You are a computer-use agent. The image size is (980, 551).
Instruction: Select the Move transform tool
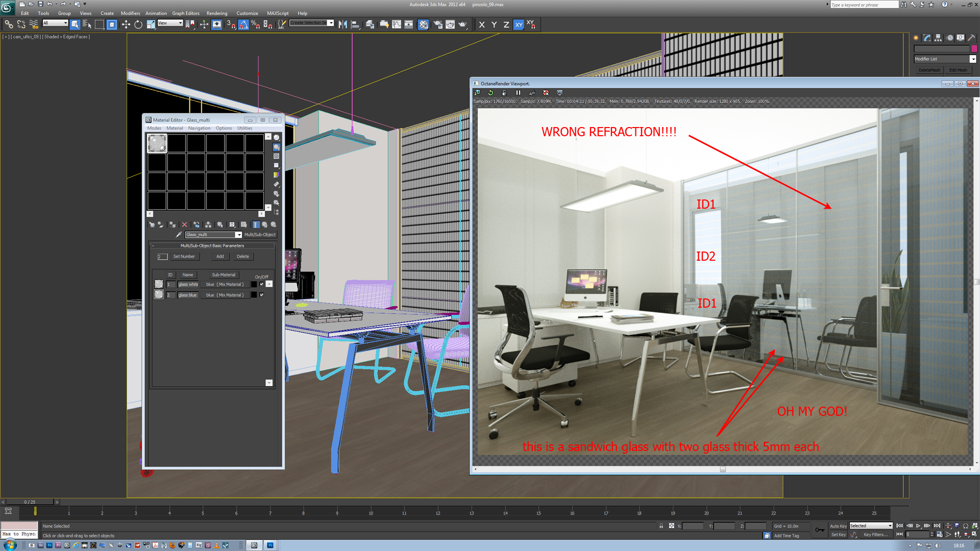point(126,24)
